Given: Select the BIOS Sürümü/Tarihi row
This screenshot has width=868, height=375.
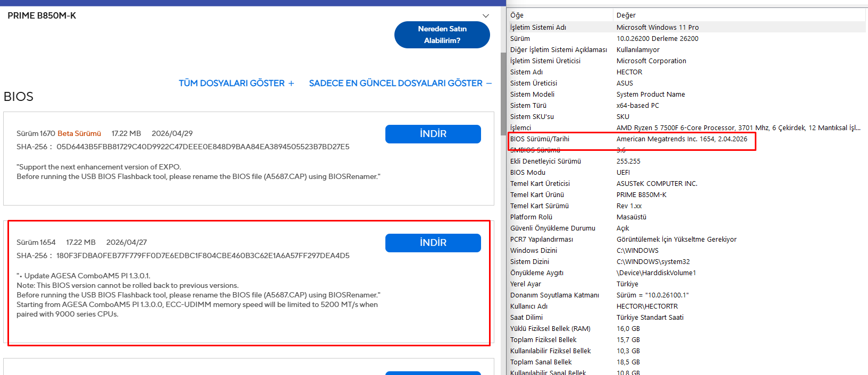Looking at the screenshot, I should point(687,139).
